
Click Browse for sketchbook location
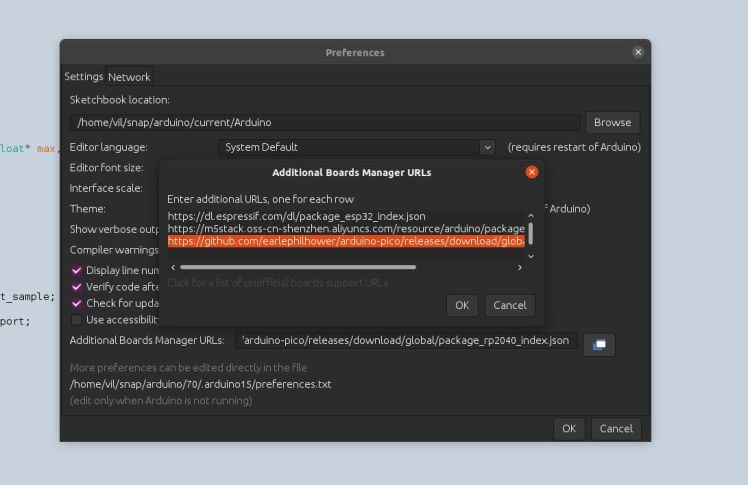pyautogui.click(x=612, y=122)
